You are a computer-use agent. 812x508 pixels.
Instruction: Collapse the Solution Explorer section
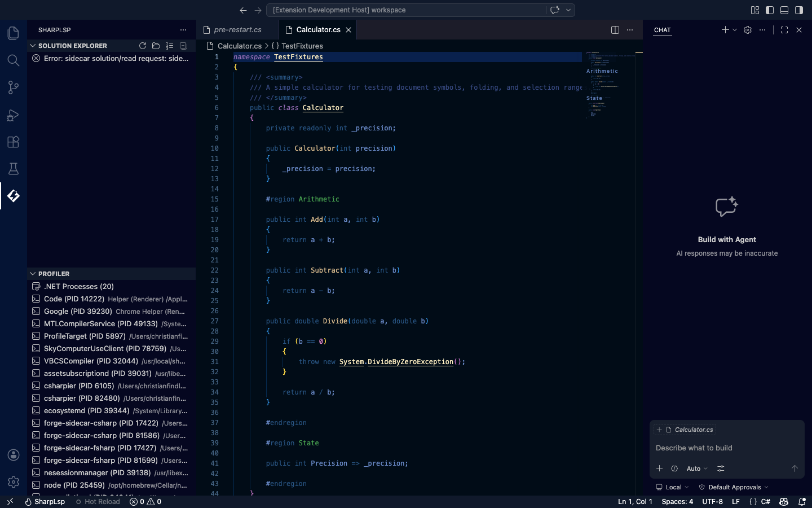coord(33,46)
